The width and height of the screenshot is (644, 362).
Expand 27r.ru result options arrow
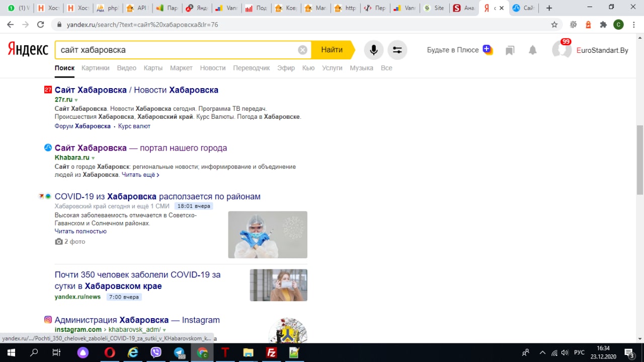[x=76, y=100]
